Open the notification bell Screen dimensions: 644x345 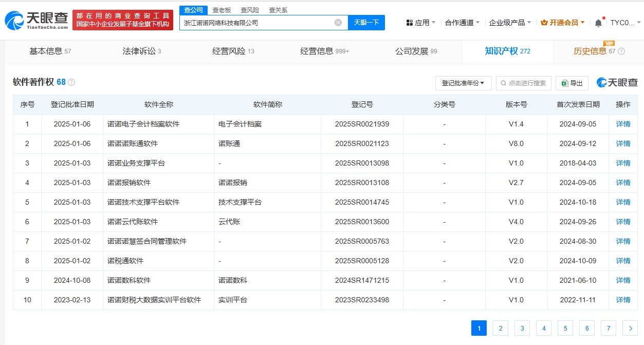pyautogui.click(x=598, y=23)
